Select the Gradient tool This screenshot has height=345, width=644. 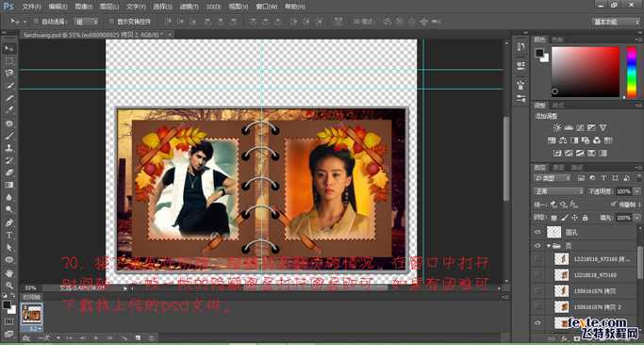point(9,186)
